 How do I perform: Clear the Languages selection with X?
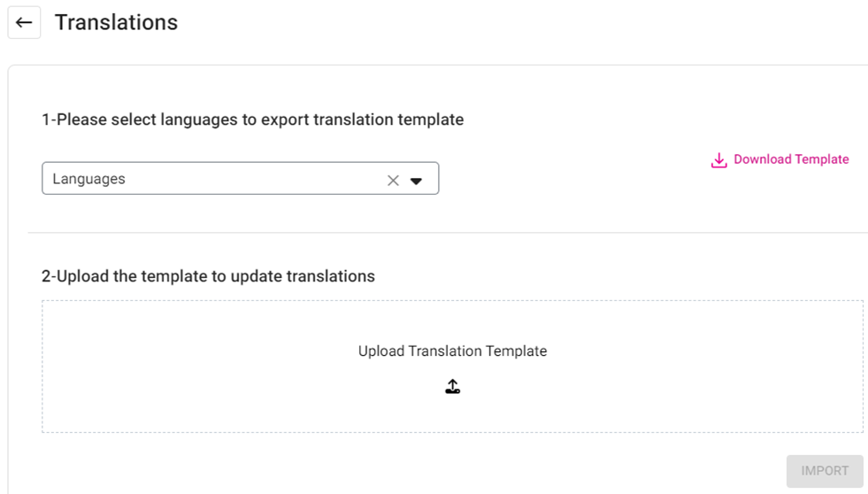point(393,180)
